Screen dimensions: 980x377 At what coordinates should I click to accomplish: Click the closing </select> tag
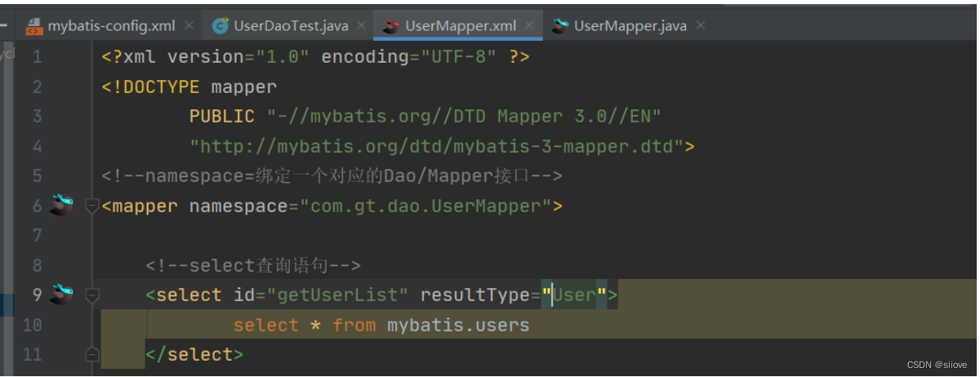[194, 354]
